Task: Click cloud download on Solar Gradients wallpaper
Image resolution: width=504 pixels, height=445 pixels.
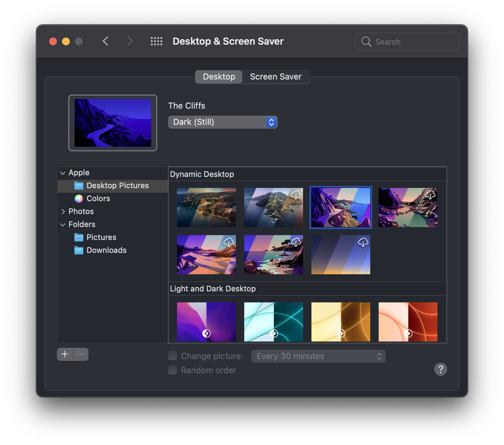Action: [x=363, y=242]
